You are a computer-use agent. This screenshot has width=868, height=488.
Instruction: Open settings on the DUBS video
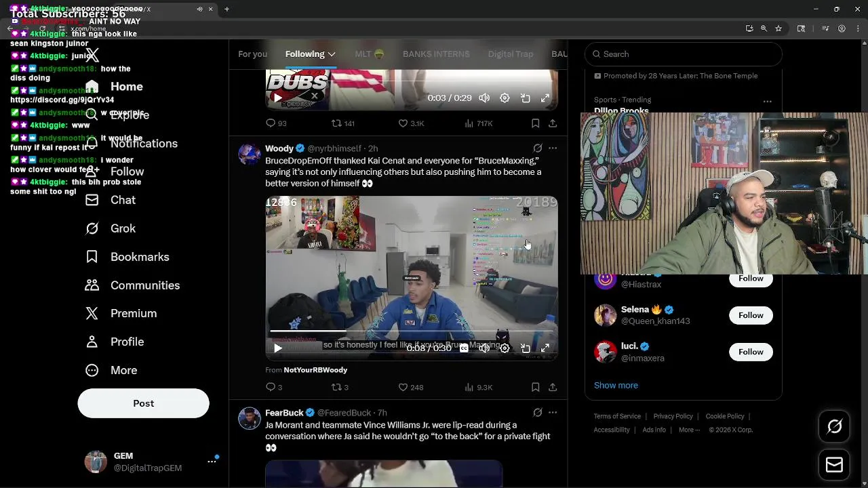(x=505, y=98)
